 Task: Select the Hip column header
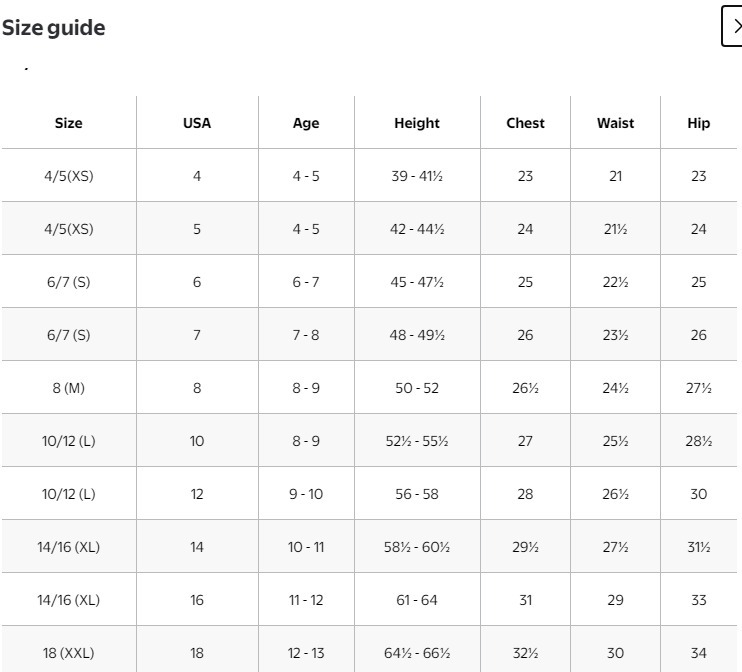click(699, 123)
